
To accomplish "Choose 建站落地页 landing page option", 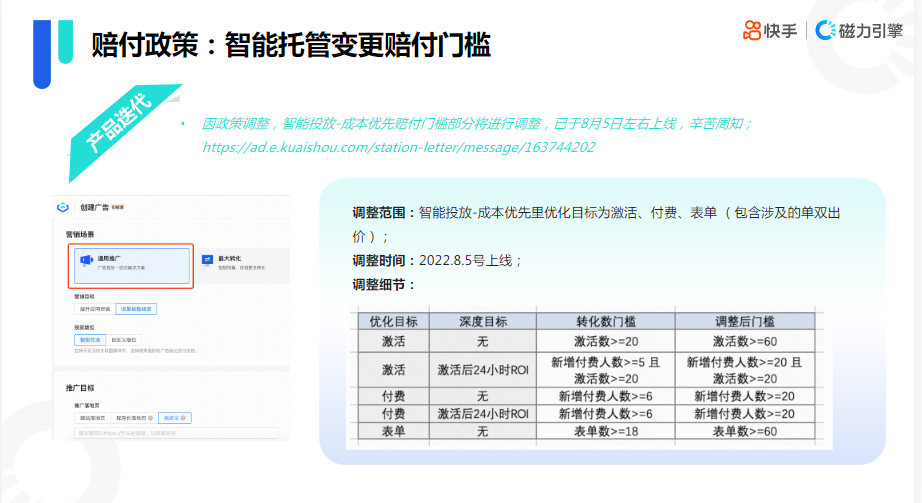I will click(x=92, y=418).
